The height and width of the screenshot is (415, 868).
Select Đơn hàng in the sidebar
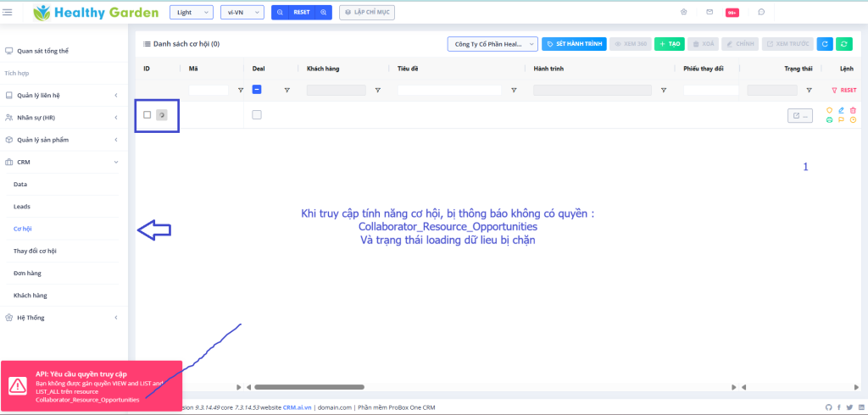pyautogui.click(x=27, y=274)
